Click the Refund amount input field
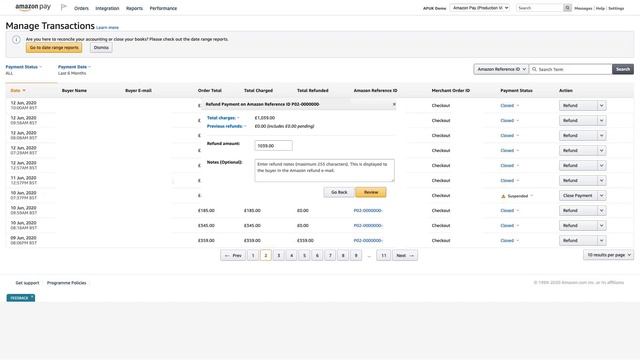640x360 pixels. pyautogui.click(x=273, y=146)
